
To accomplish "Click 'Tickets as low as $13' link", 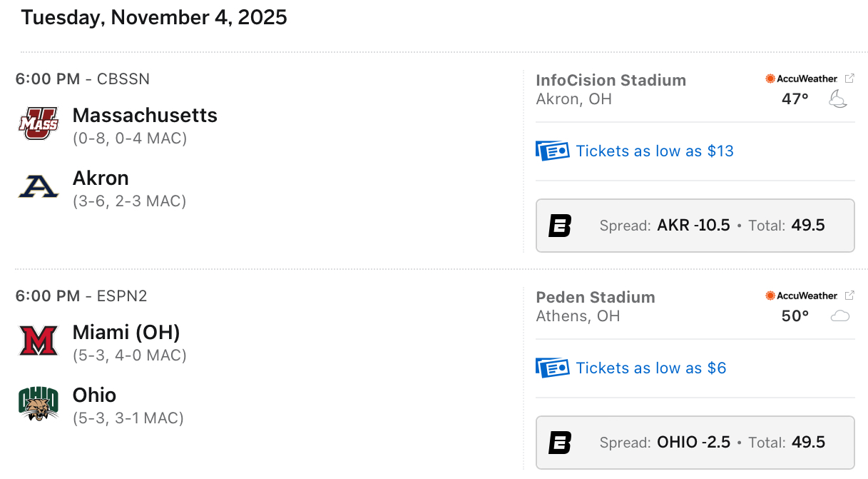I will pyautogui.click(x=654, y=151).
